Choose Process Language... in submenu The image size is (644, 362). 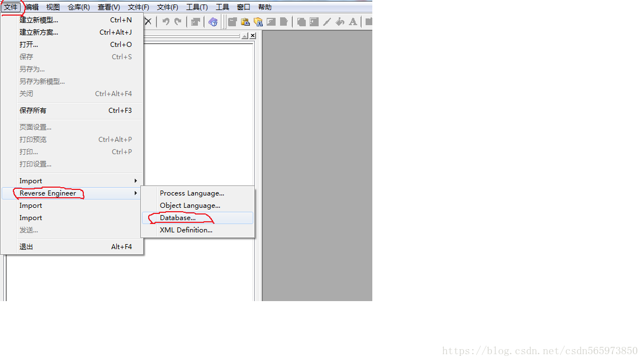tap(197, 193)
